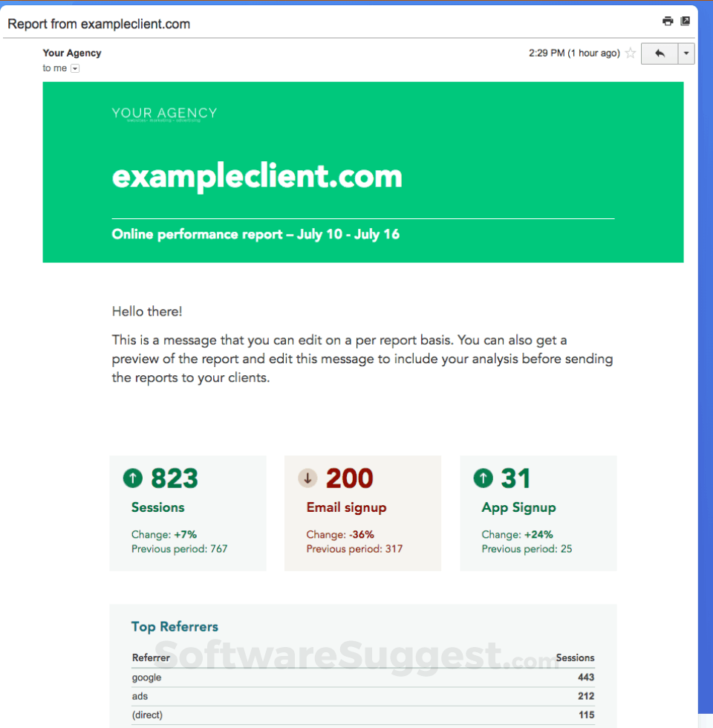The height and width of the screenshot is (728, 713).
Task: Open the more actions dropdown beside reply
Action: coord(686,53)
